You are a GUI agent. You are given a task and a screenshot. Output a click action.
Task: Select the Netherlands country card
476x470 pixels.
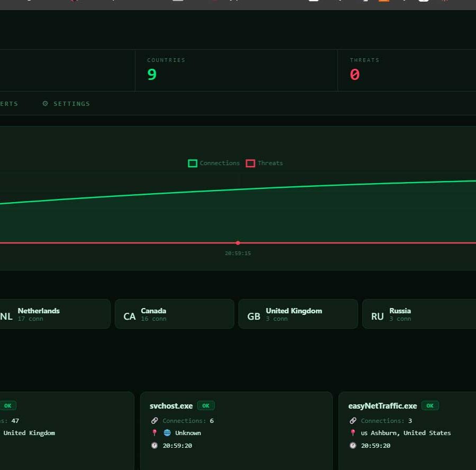point(55,314)
